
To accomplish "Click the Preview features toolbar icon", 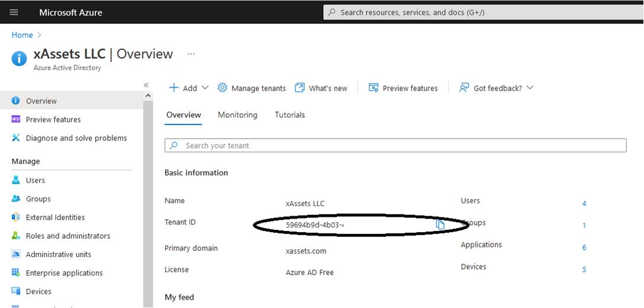I will 373,88.
